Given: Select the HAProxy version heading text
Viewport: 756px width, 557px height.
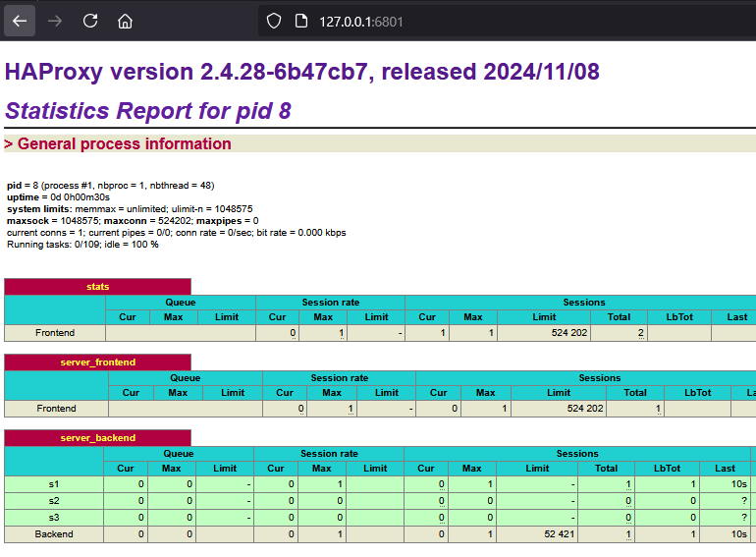Looking at the screenshot, I should click(x=301, y=72).
